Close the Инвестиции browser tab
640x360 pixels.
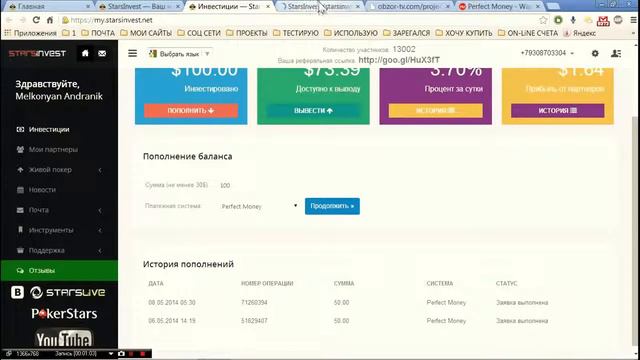tap(268, 7)
